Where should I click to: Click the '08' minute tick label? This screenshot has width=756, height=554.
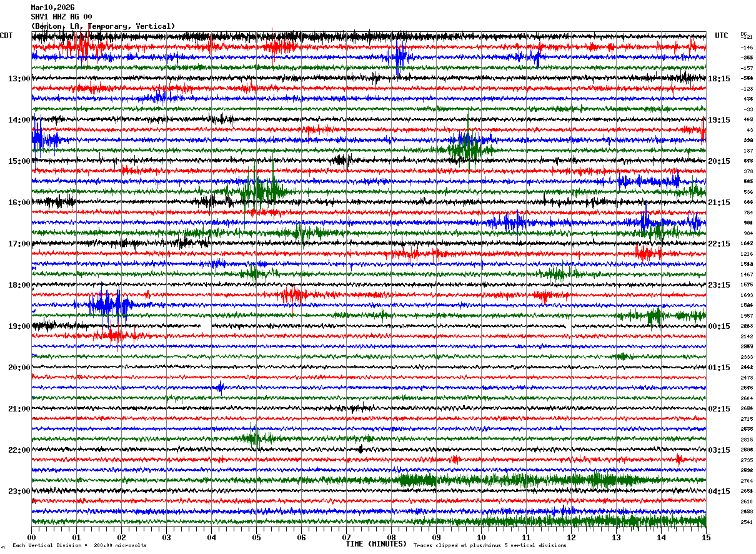pyautogui.click(x=391, y=537)
